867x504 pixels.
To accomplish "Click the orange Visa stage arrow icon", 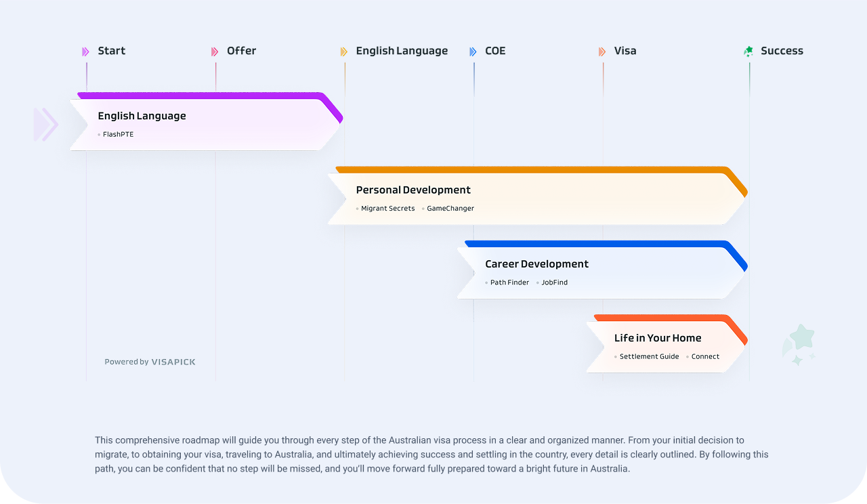I will point(602,51).
